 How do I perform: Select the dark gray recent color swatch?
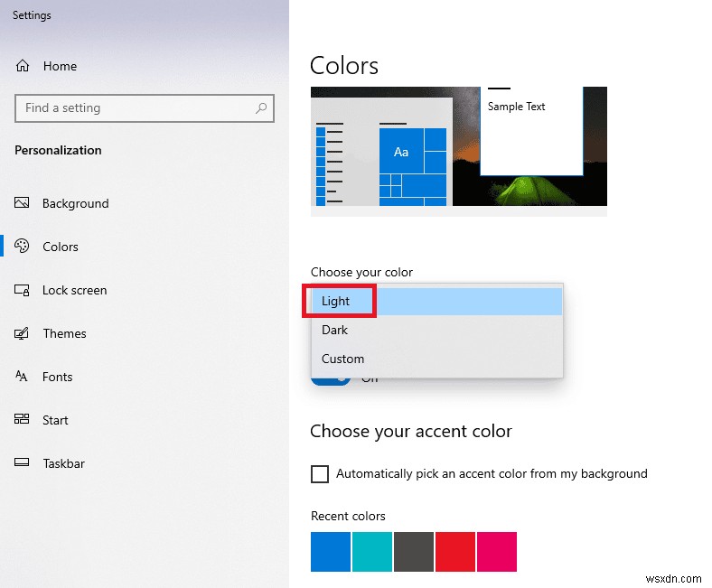(x=414, y=552)
